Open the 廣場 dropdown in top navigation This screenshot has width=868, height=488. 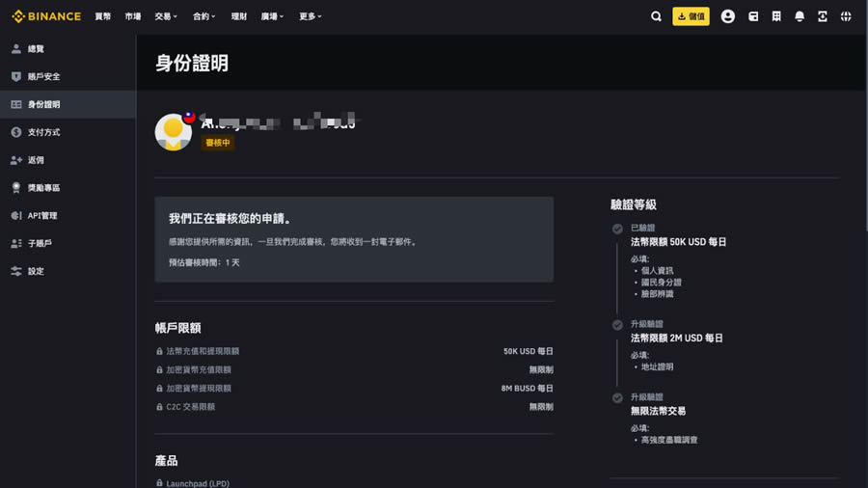pyautogui.click(x=272, y=16)
